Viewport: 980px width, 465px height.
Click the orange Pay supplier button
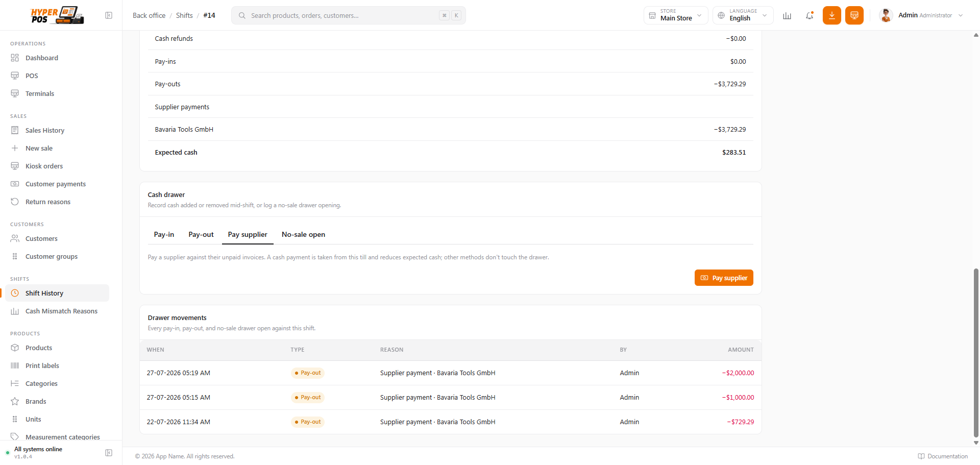click(x=724, y=278)
